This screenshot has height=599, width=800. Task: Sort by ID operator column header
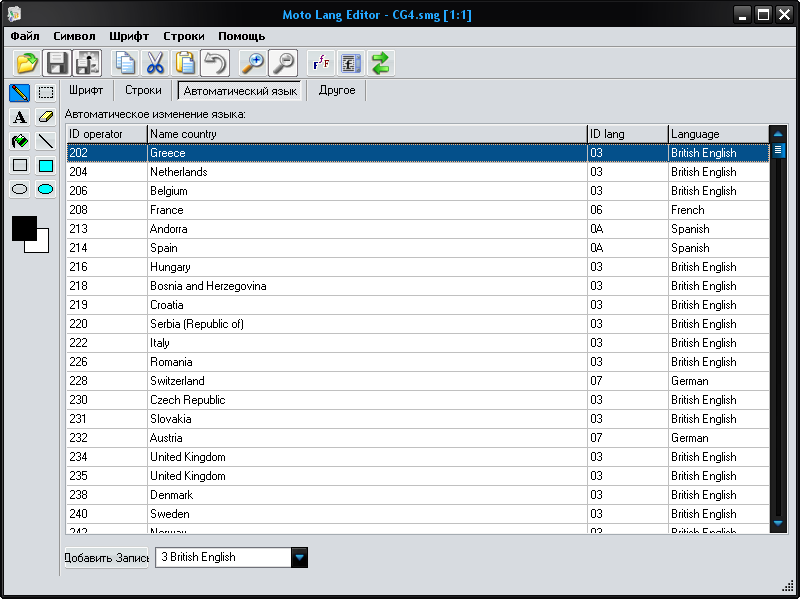tap(107, 134)
